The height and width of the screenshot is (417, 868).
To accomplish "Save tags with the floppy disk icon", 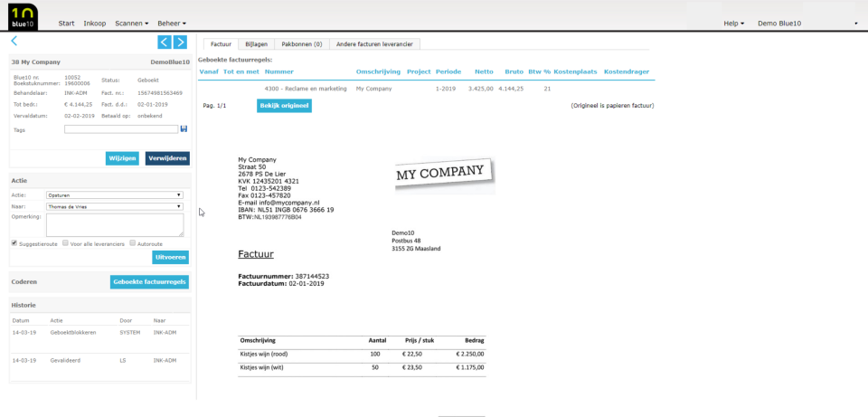I will (x=184, y=129).
